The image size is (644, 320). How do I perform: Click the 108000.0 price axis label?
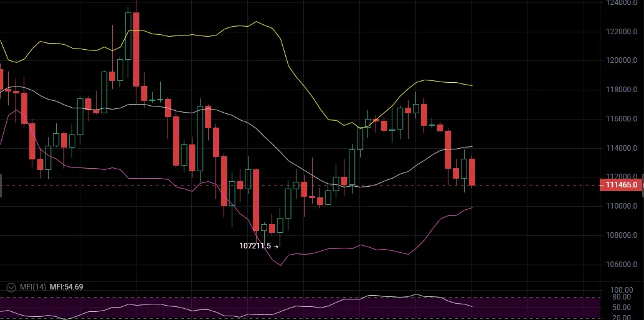click(622, 235)
